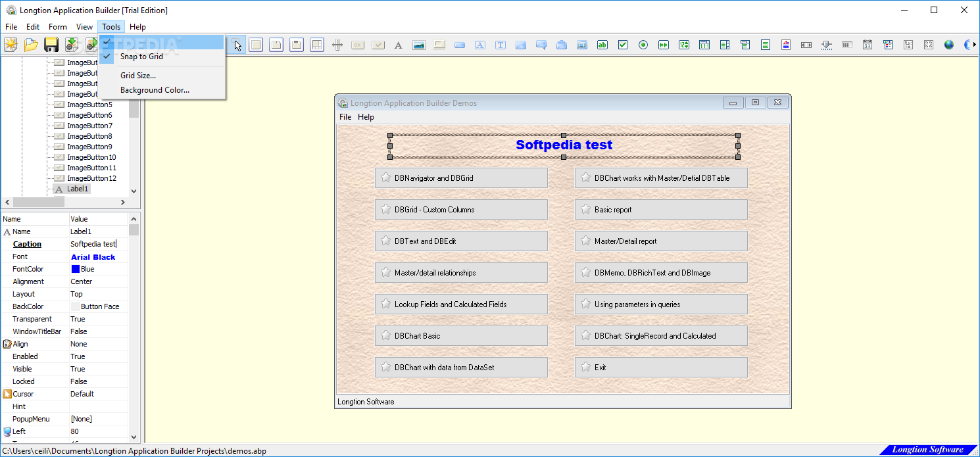Toggle the first checked Tools menu item
This screenshot has width=980, height=457.
[162, 42]
